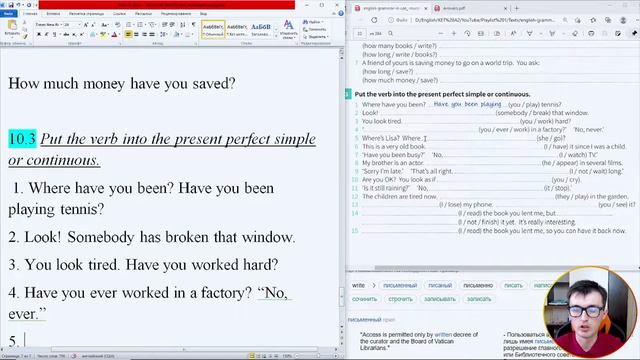Save the Word document from quick access toolbar
The image size is (640, 360).
[11, 5]
